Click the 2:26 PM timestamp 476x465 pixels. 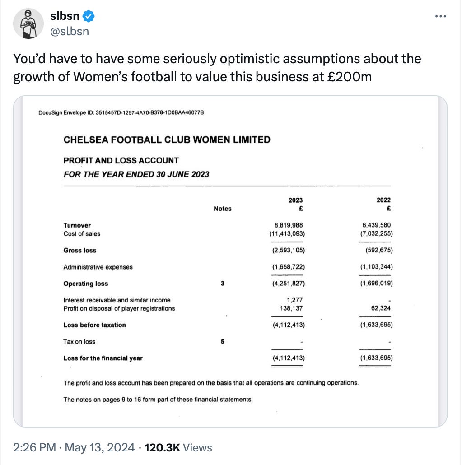[35, 447]
